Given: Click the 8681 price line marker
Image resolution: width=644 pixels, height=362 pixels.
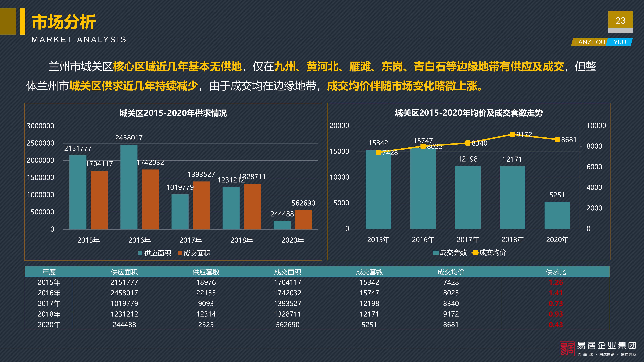Looking at the screenshot, I should 557,139.
